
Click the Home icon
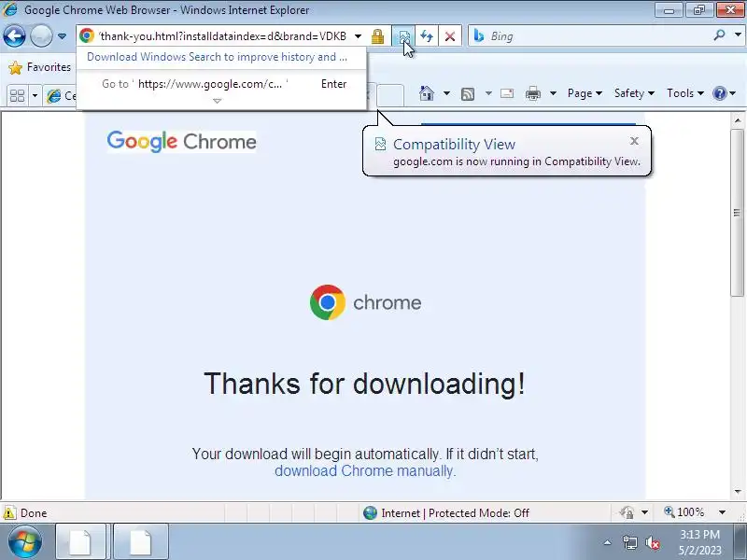click(427, 93)
